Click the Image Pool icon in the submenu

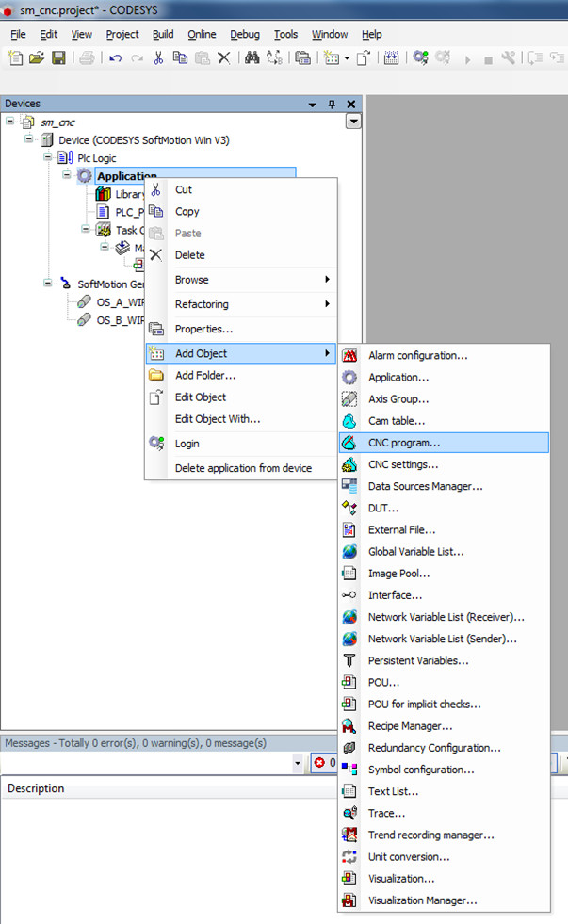pyautogui.click(x=349, y=573)
